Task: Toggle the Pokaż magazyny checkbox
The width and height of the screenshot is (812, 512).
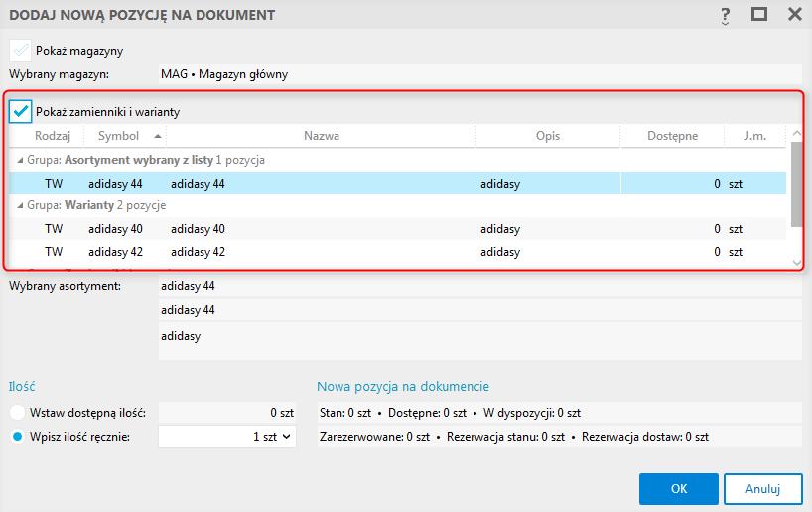Action: (20, 51)
